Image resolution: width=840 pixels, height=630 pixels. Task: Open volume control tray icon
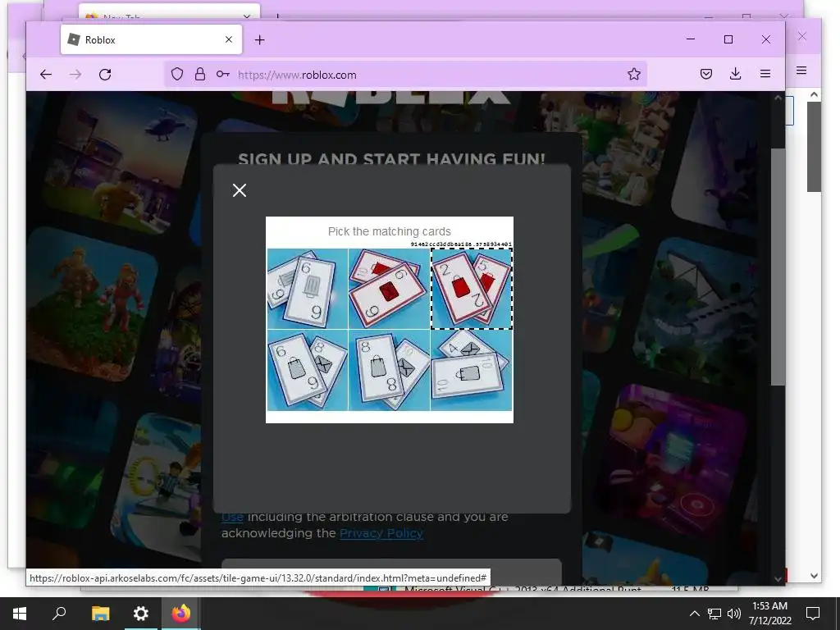pos(734,614)
